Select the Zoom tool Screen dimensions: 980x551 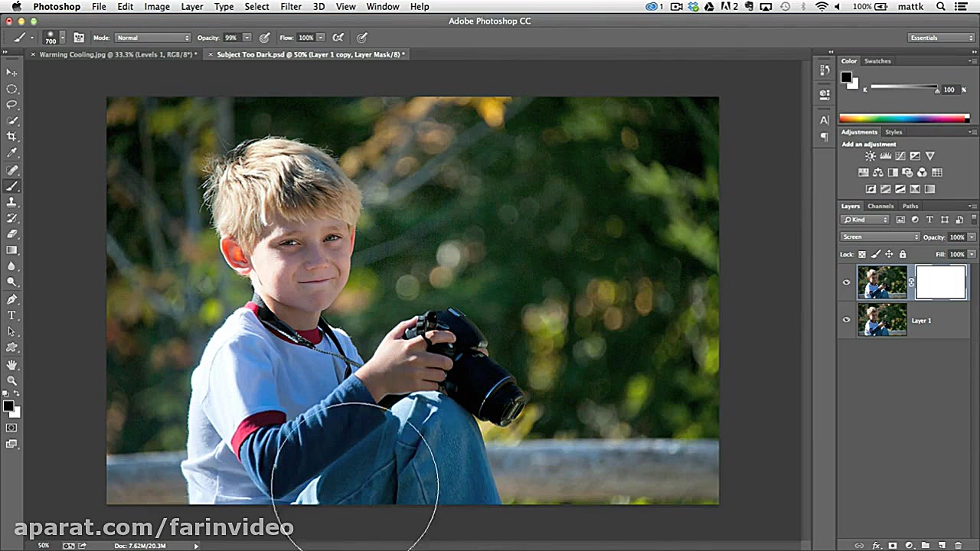click(11, 380)
